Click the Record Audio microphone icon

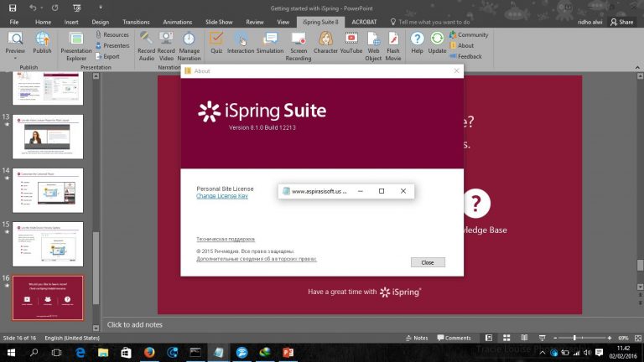coord(146,38)
